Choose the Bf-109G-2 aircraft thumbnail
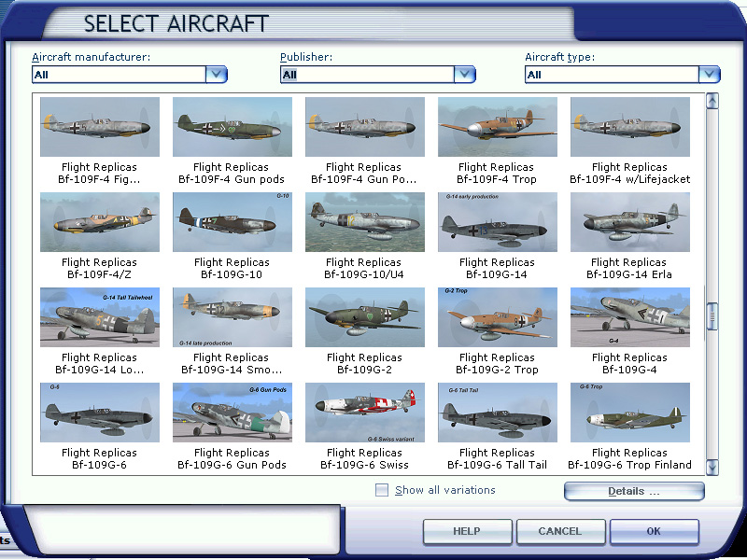This screenshot has width=747, height=560. pyautogui.click(x=364, y=317)
